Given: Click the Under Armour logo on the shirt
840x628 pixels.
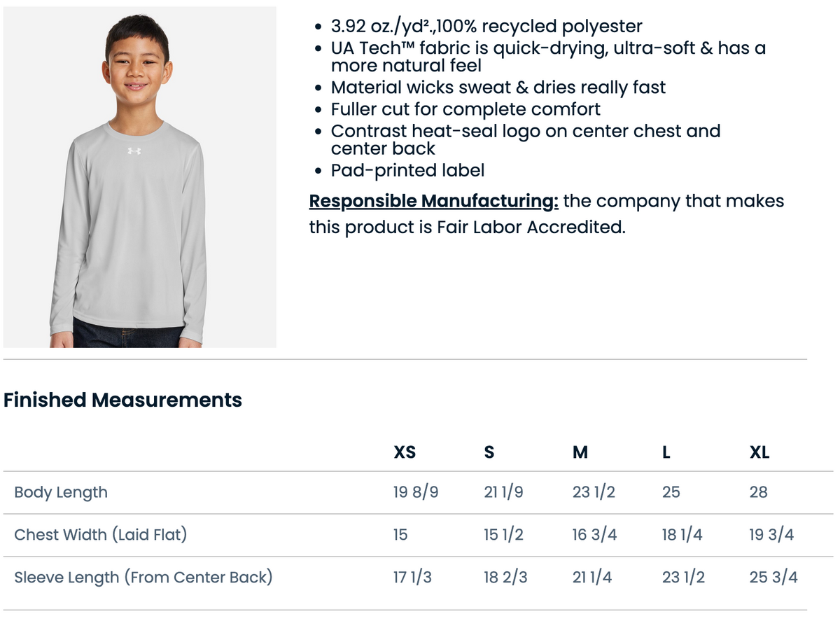Looking at the screenshot, I should pyautogui.click(x=134, y=151).
